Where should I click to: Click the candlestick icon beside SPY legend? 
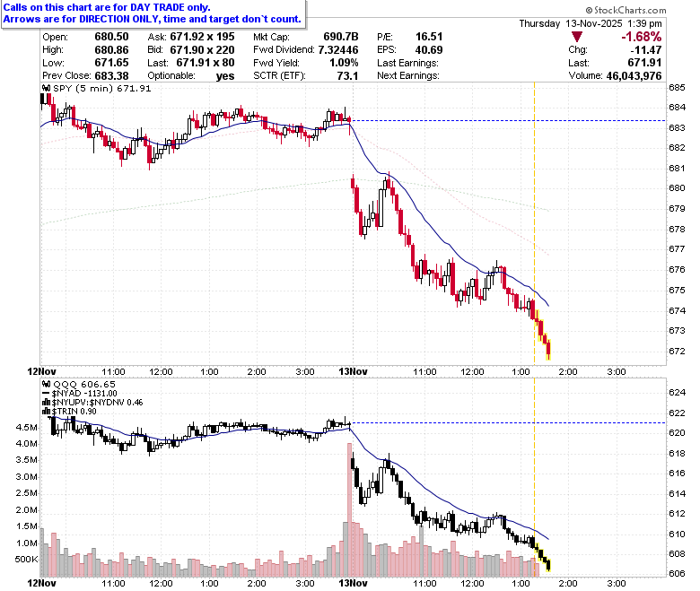47,88
